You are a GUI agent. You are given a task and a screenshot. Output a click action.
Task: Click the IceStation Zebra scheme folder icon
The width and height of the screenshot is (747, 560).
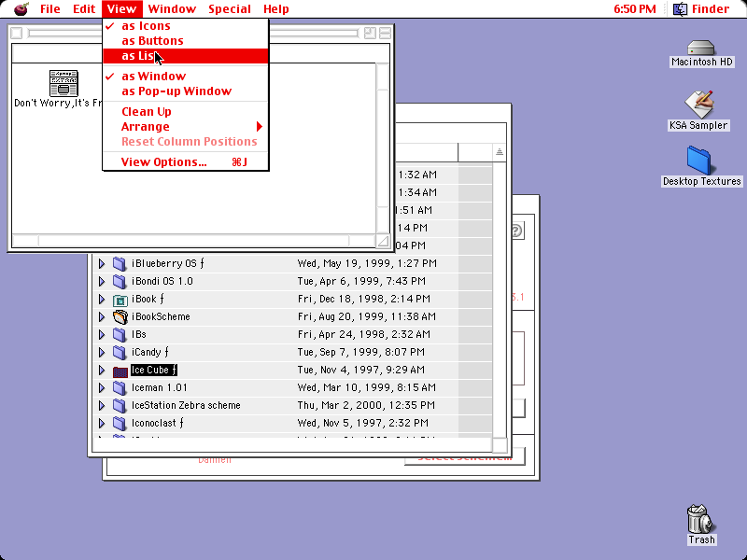coord(120,406)
